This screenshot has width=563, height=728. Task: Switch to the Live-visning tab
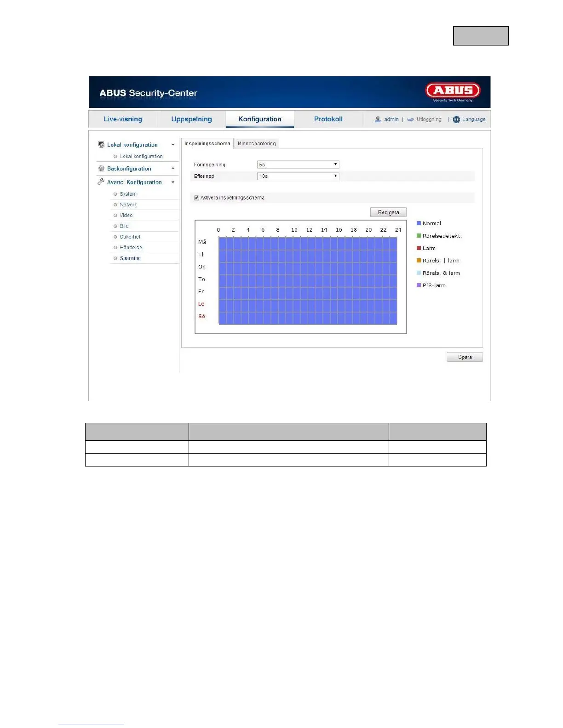point(123,119)
